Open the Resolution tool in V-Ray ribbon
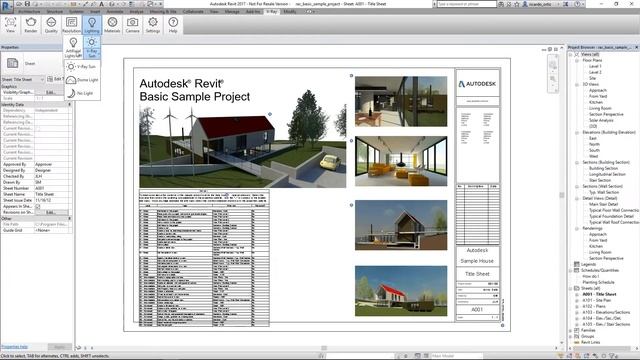640x360 pixels. [71, 24]
